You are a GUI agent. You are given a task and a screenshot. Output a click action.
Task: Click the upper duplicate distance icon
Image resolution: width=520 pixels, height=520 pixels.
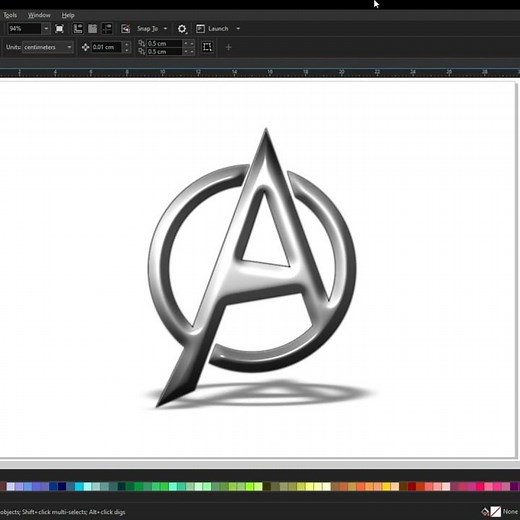click(x=142, y=43)
